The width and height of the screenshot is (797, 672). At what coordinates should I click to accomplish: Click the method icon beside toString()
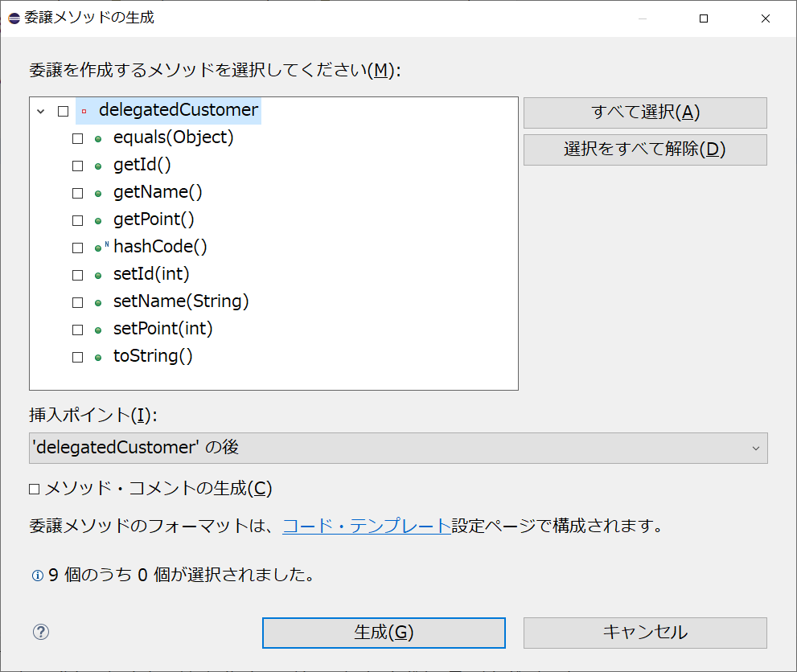coord(98,356)
